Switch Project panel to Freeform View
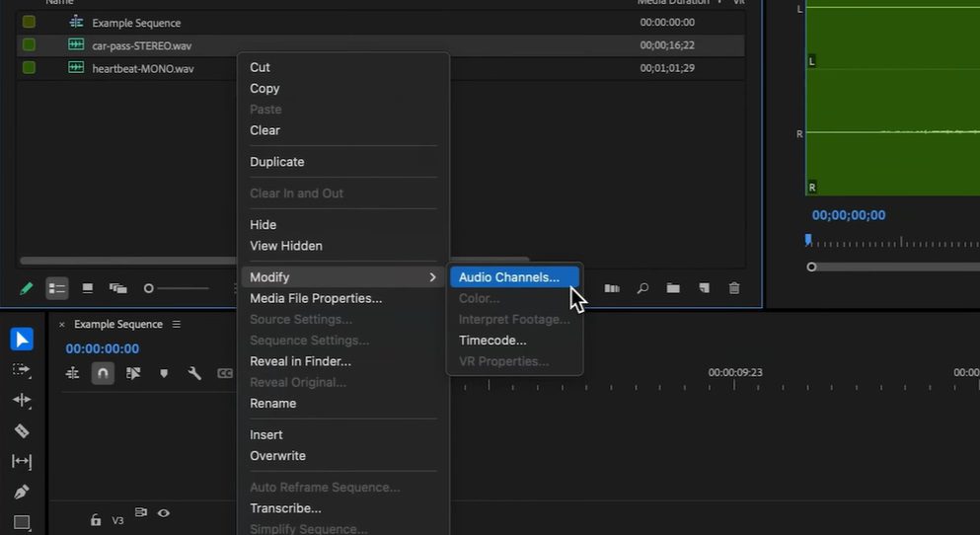 (x=118, y=288)
